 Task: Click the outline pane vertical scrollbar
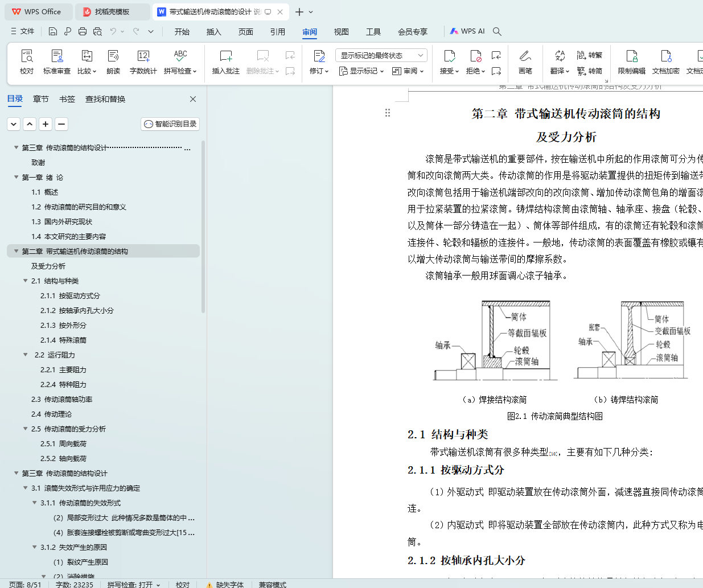[203, 228]
